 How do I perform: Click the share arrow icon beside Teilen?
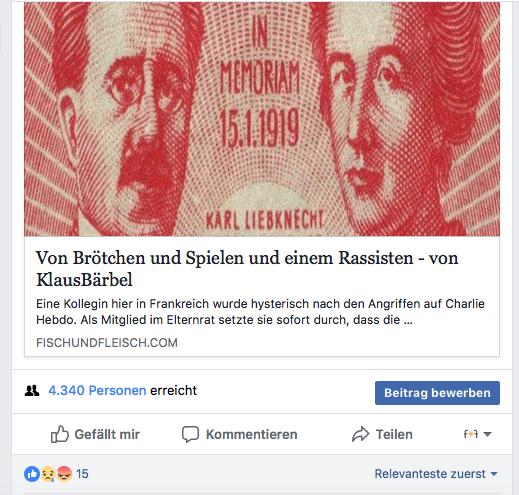click(360, 434)
